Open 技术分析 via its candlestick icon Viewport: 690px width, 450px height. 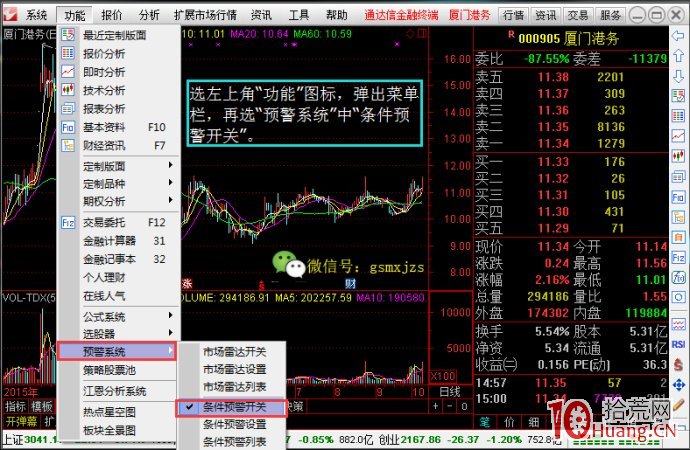click(68, 90)
